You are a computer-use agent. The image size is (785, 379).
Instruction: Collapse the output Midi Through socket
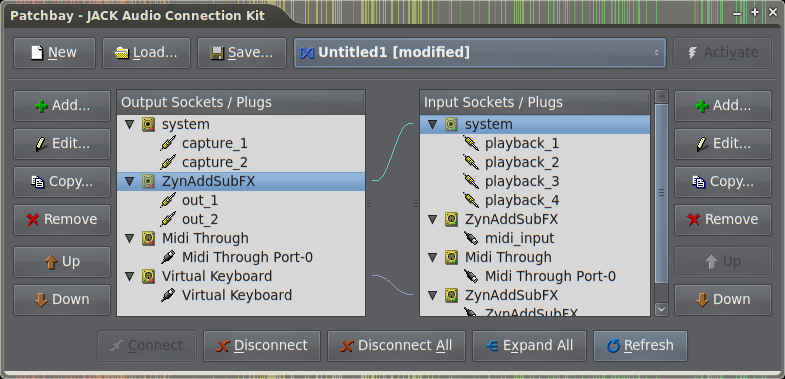130,238
